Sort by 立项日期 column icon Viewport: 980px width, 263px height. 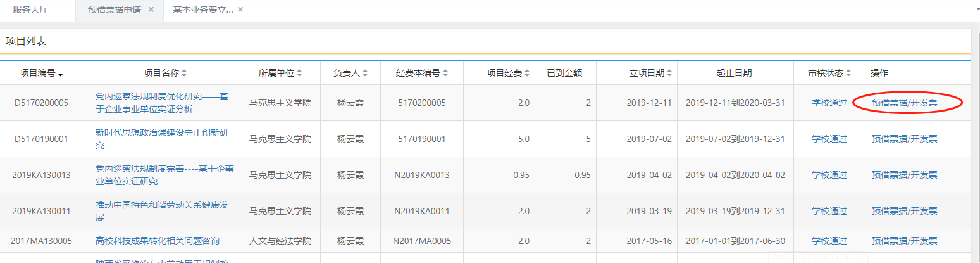click(669, 74)
